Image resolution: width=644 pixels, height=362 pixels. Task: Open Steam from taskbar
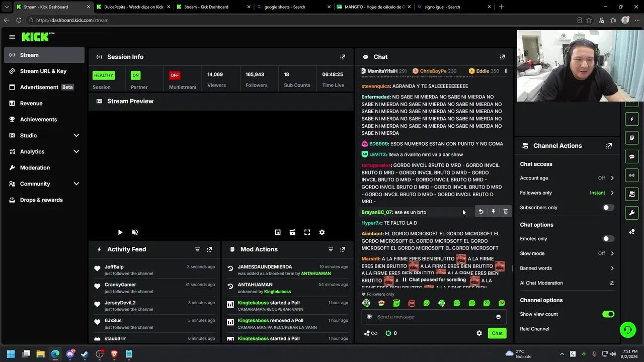[85, 354]
